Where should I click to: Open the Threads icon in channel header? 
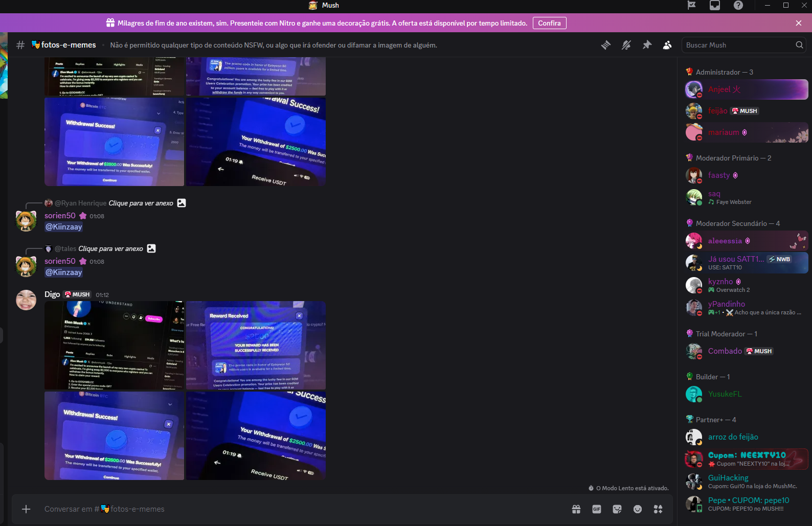[606, 45]
